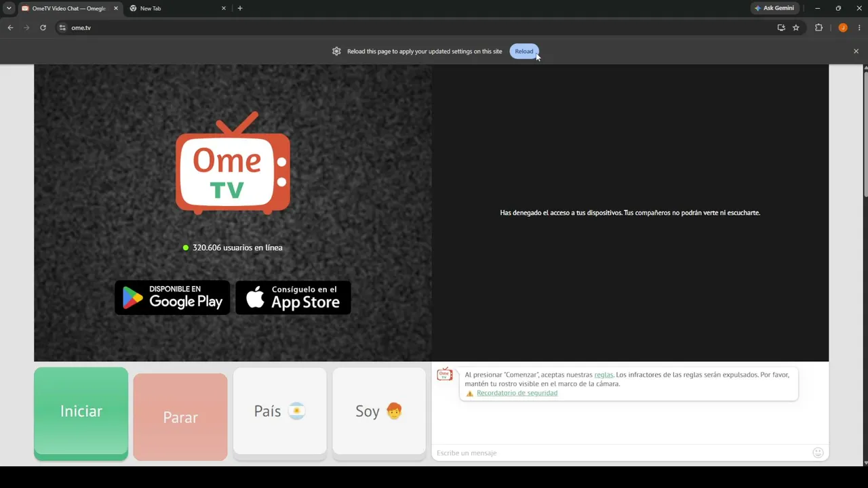Open the Soy gender selector
868x488 pixels.
pyautogui.click(x=379, y=413)
